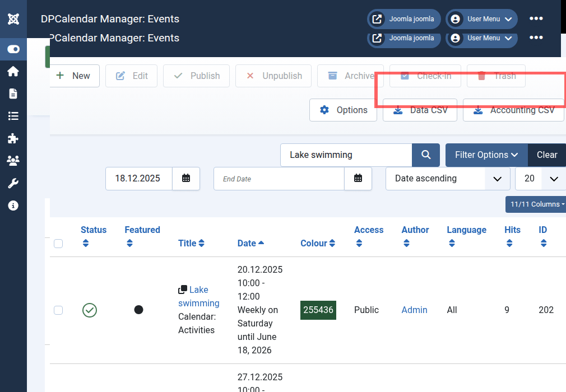Click the magnifier search button
566x392 pixels.
(426, 155)
